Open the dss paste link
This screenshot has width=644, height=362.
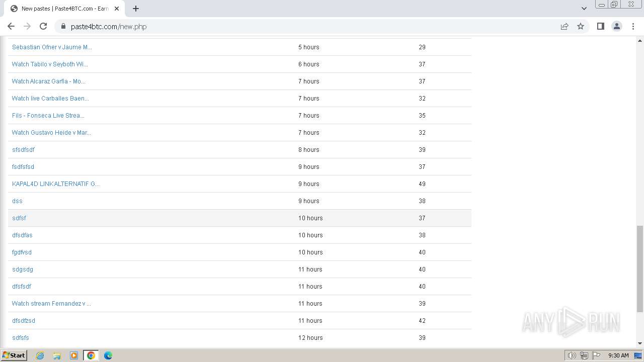tap(17, 201)
